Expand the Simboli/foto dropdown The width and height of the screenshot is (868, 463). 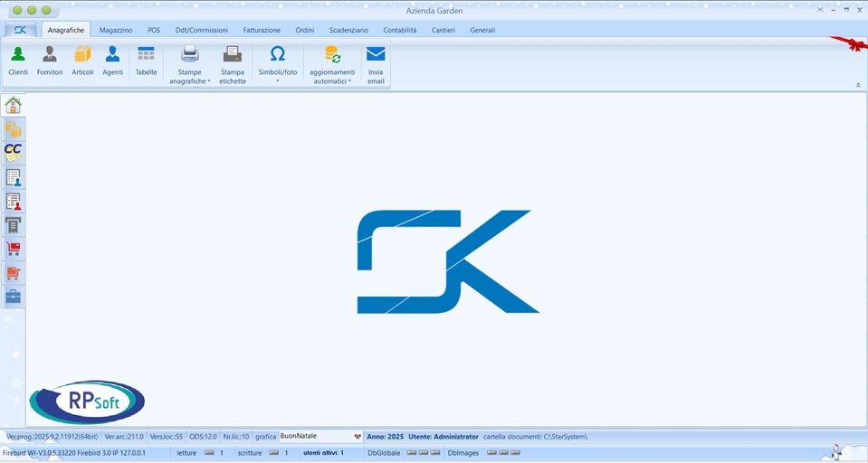278,76
